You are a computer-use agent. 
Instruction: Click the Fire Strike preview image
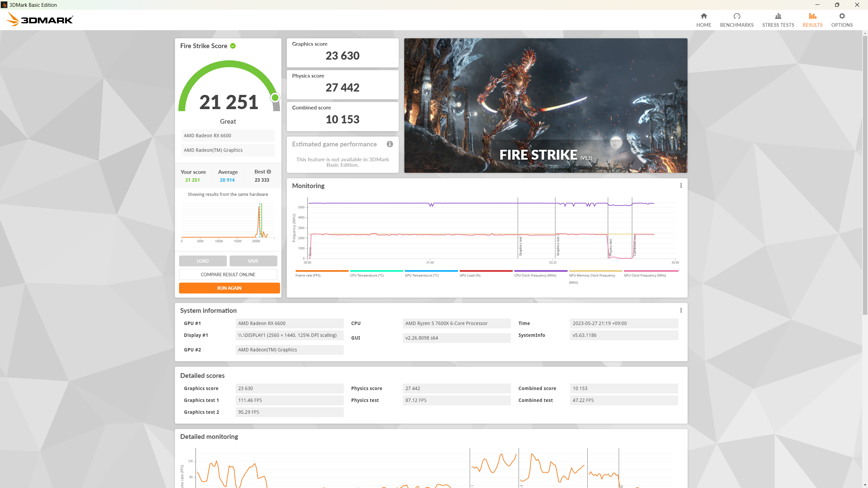click(x=546, y=105)
